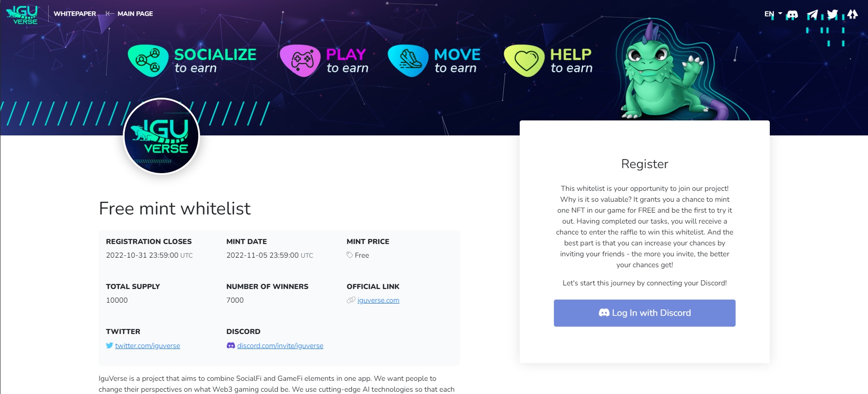Click the link icon beside iguverse.com
868x394 pixels.
pyautogui.click(x=350, y=300)
